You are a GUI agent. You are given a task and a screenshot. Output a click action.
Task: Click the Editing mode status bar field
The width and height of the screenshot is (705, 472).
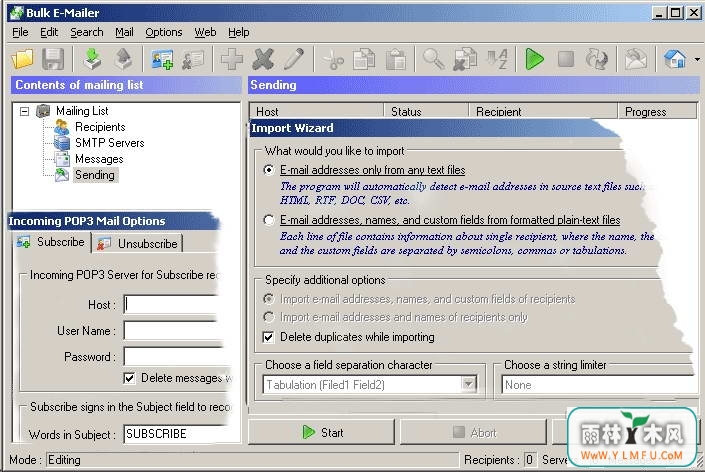252,459
